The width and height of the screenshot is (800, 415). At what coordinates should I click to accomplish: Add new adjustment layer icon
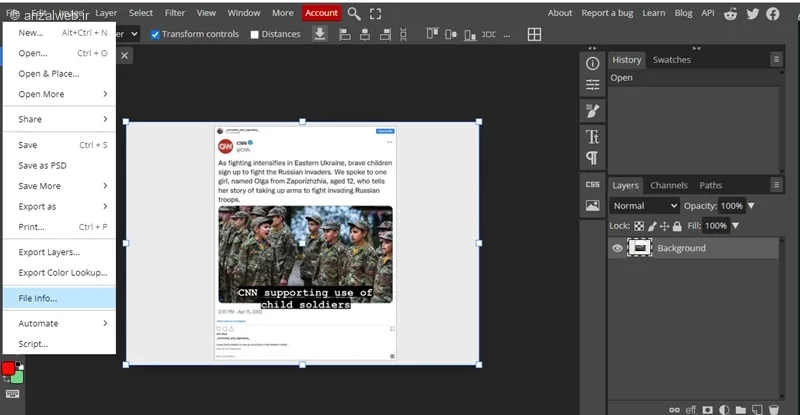[x=724, y=409]
